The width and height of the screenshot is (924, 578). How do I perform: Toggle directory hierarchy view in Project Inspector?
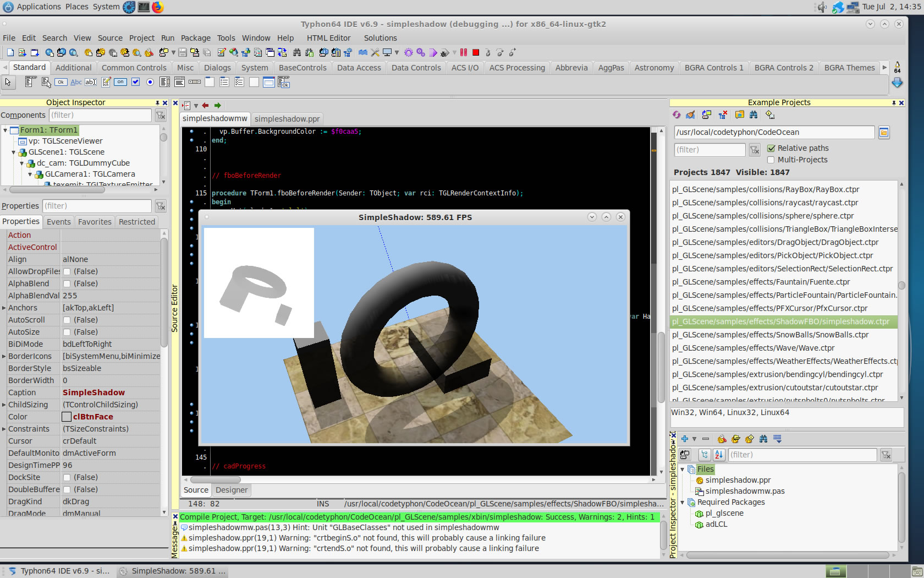(x=705, y=455)
